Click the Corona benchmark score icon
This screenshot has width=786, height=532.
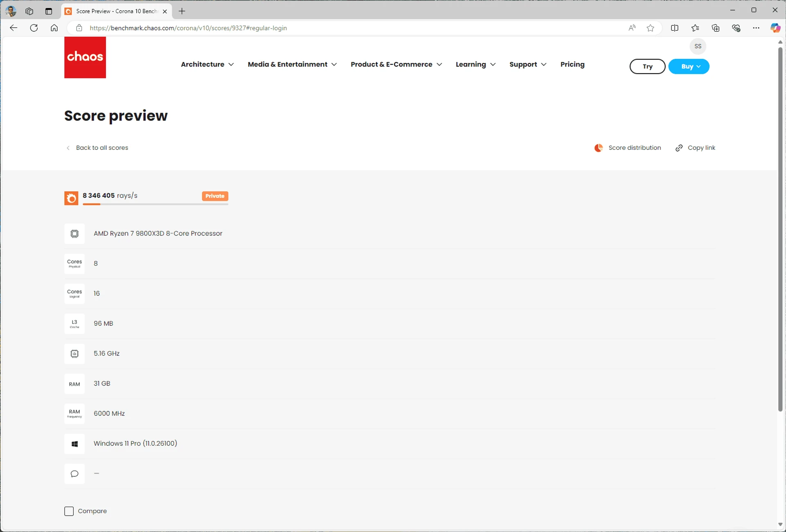click(x=71, y=198)
